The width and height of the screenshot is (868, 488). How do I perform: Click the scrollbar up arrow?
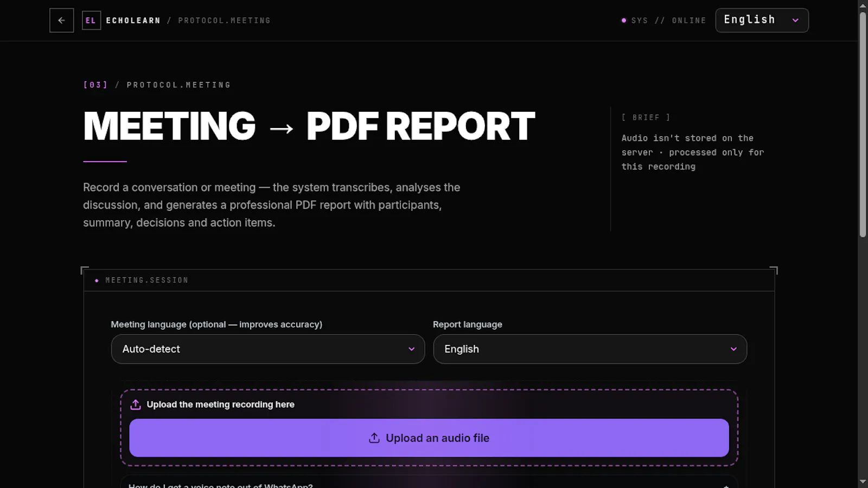[863, 5]
